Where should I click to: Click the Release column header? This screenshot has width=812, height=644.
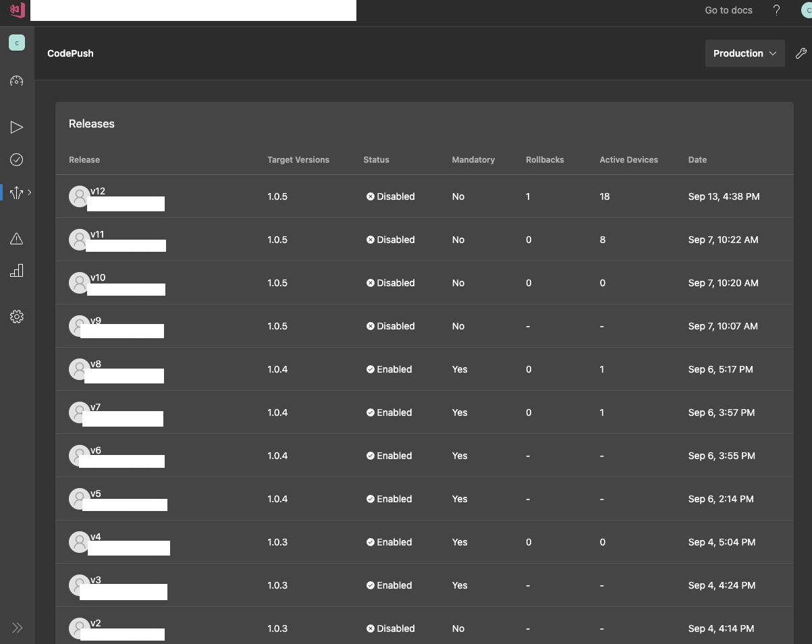point(84,160)
